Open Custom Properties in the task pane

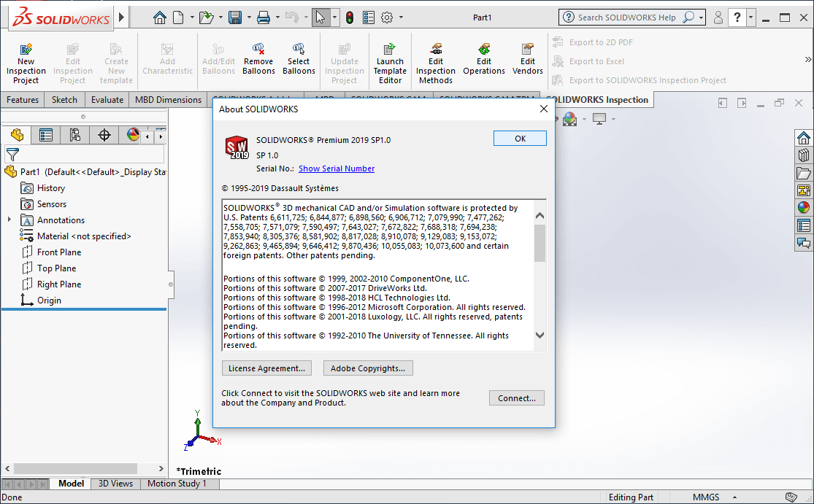pyautogui.click(x=804, y=225)
